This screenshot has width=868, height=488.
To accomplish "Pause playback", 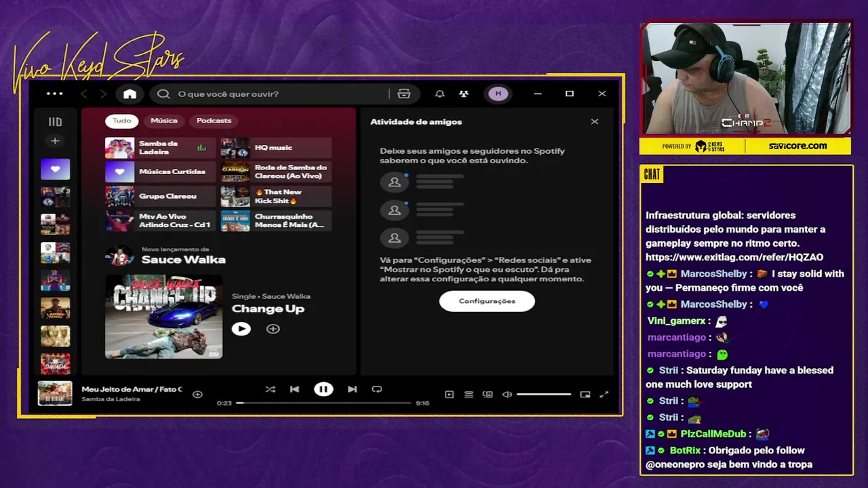I will tap(323, 389).
